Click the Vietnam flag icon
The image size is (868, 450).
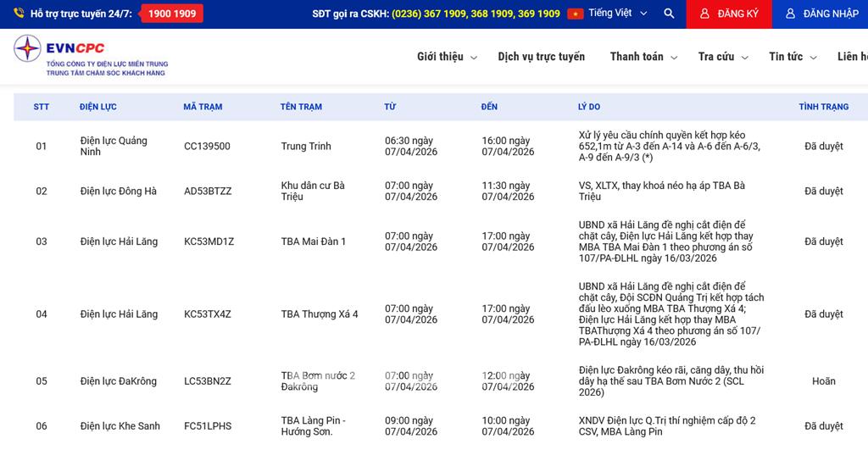pyautogui.click(x=576, y=14)
